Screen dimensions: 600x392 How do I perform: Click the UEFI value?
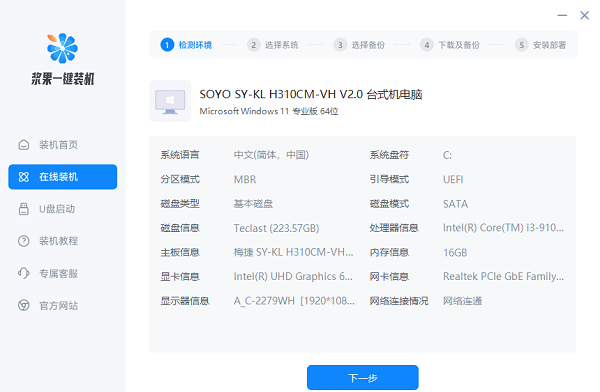click(453, 179)
